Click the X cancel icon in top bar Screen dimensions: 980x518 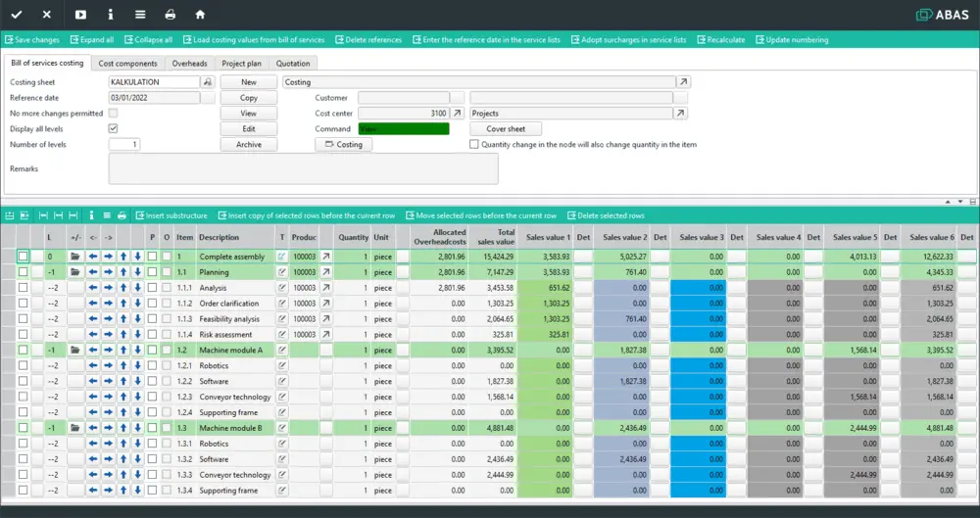tap(47, 15)
